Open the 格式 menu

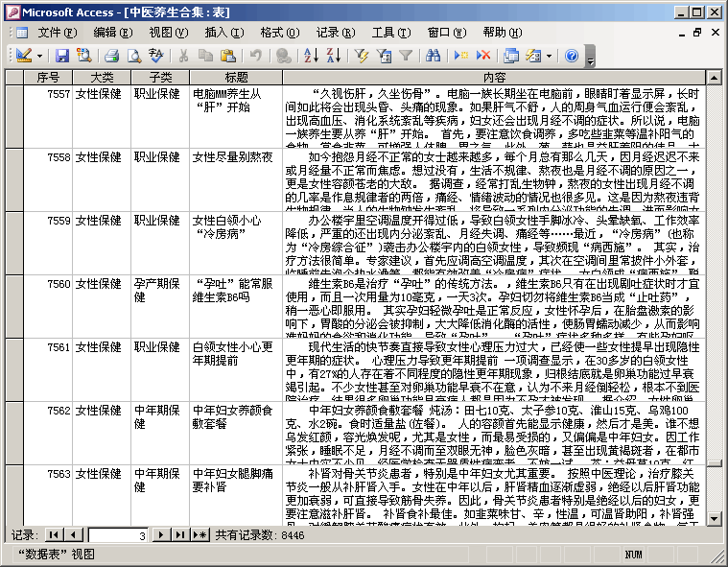point(280,33)
